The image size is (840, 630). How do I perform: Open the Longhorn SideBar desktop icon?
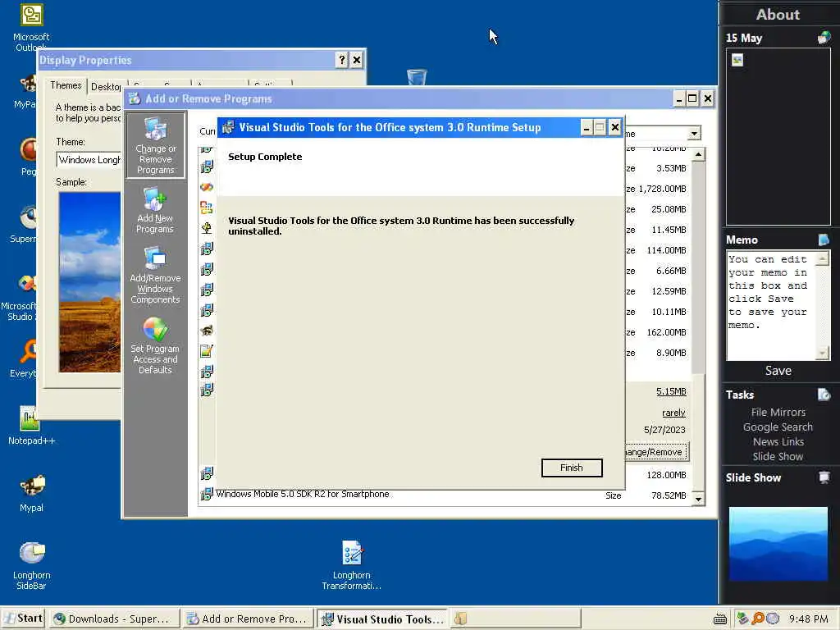click(x=31, y=565)
